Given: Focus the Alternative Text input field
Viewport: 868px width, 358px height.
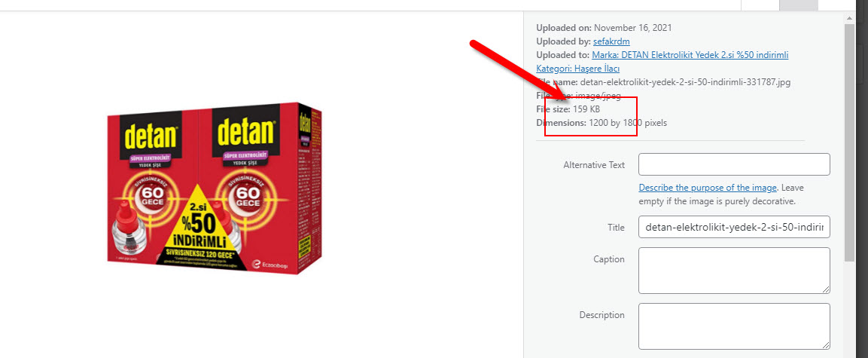Looking at the screenshot, I should click(x=734, y=164).
